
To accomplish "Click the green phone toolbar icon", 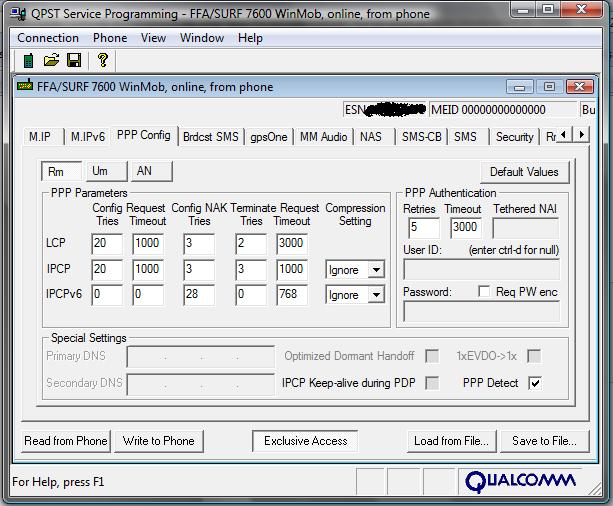I will tap(28, 61).
